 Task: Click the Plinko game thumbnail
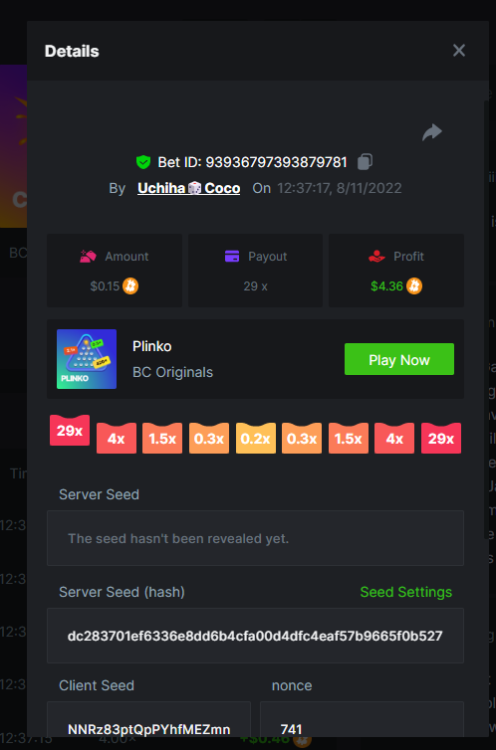(87, 359)
